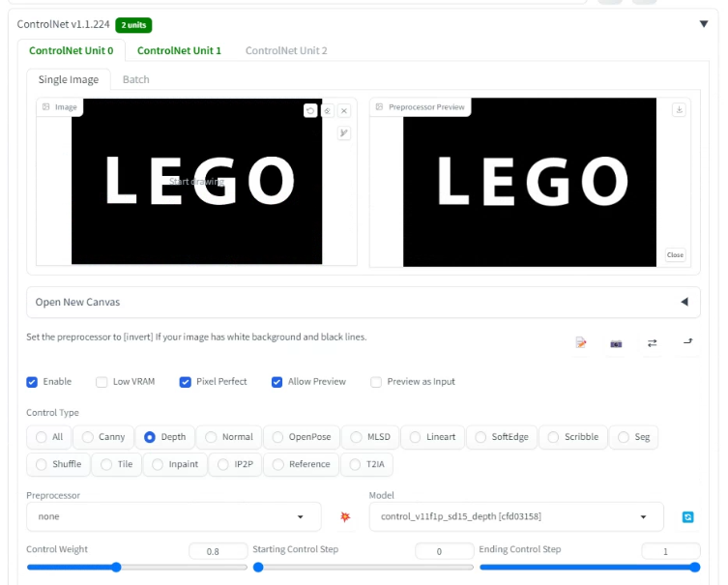Image resolution: width=728 pixels, height=585 pixels.
Task: Click the Ending Control Step value field
Action: click(671, 551)
